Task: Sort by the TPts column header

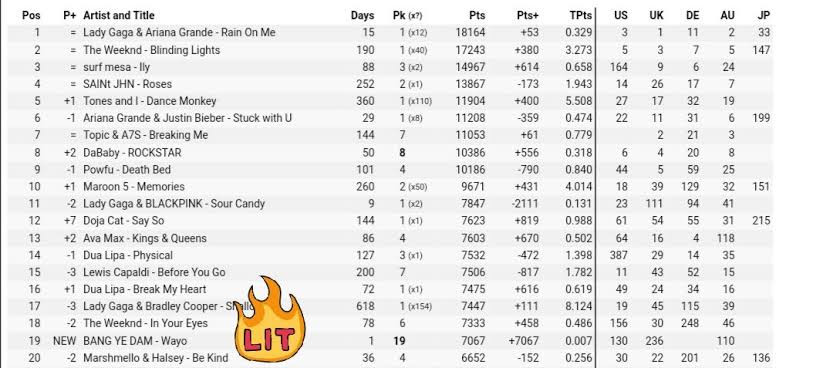Action: click(581, 15)
